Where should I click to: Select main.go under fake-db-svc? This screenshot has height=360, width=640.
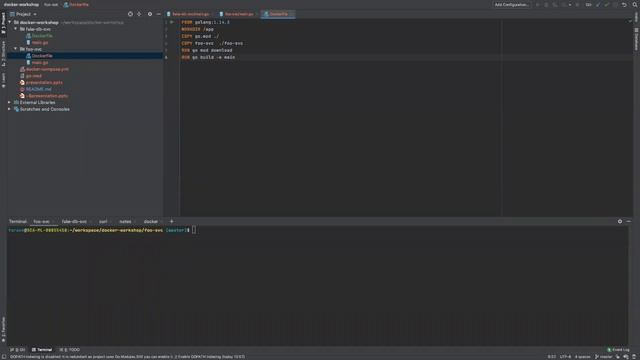click(x=40, y=42)
